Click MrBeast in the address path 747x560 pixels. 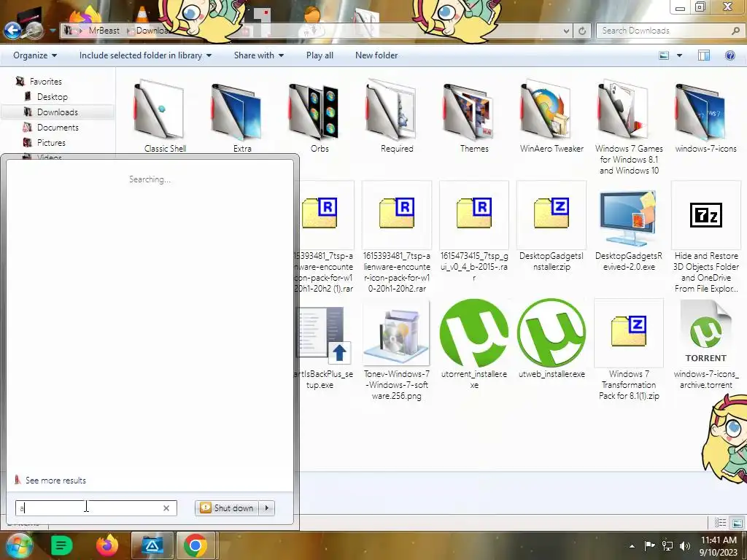[104, 31]
